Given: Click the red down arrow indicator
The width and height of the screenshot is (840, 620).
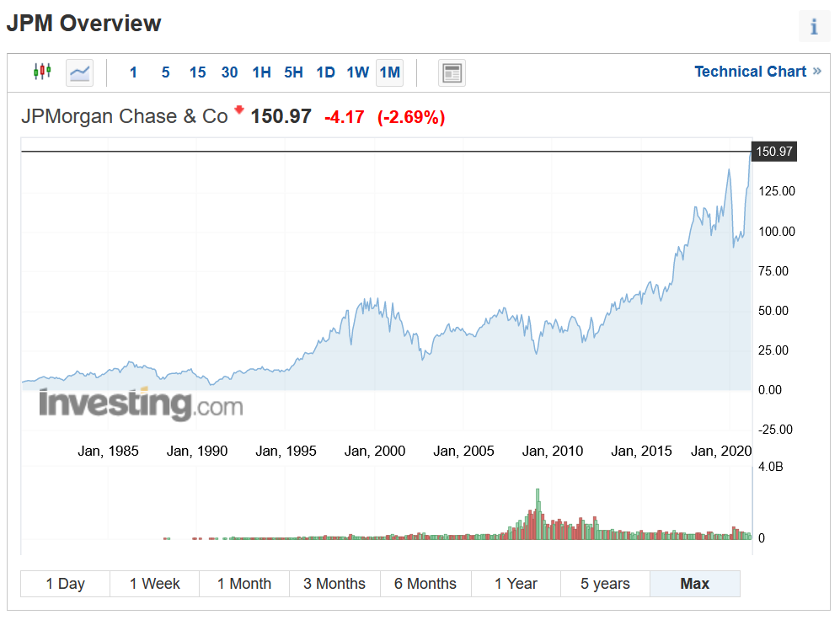Looking at the screenshot, I should pyautogui.click(x=239, y=110).
